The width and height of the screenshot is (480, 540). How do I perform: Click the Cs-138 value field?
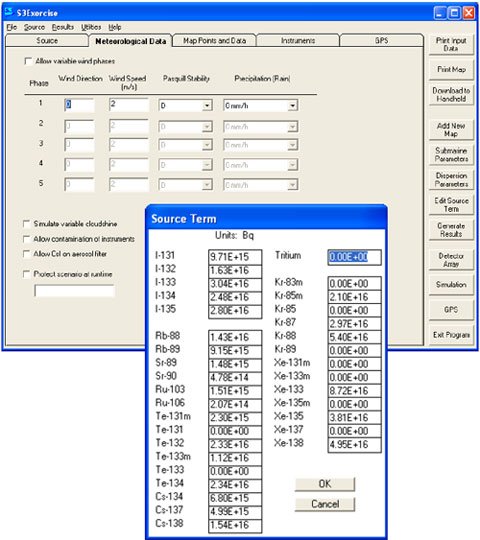click(235, 525)
